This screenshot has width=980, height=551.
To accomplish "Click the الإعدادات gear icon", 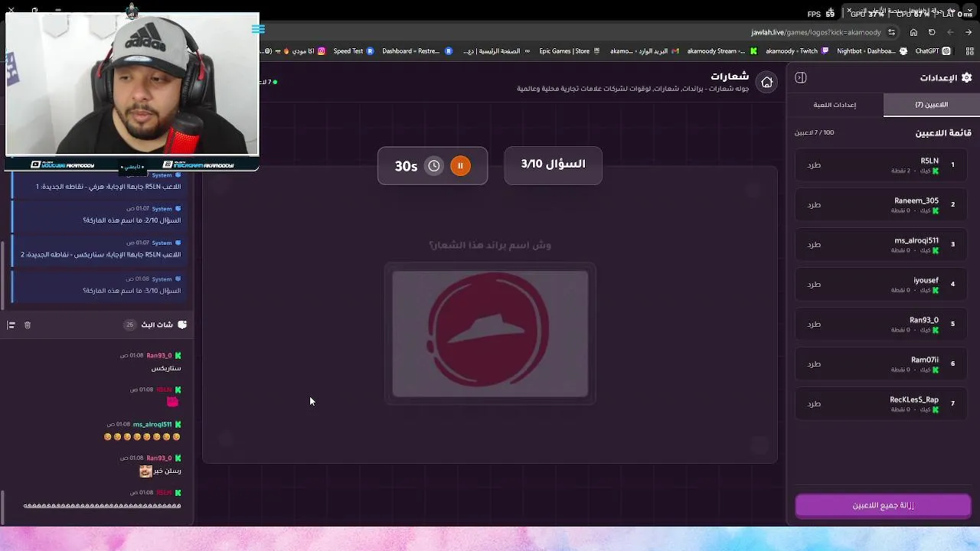I will tap(966, 77).
